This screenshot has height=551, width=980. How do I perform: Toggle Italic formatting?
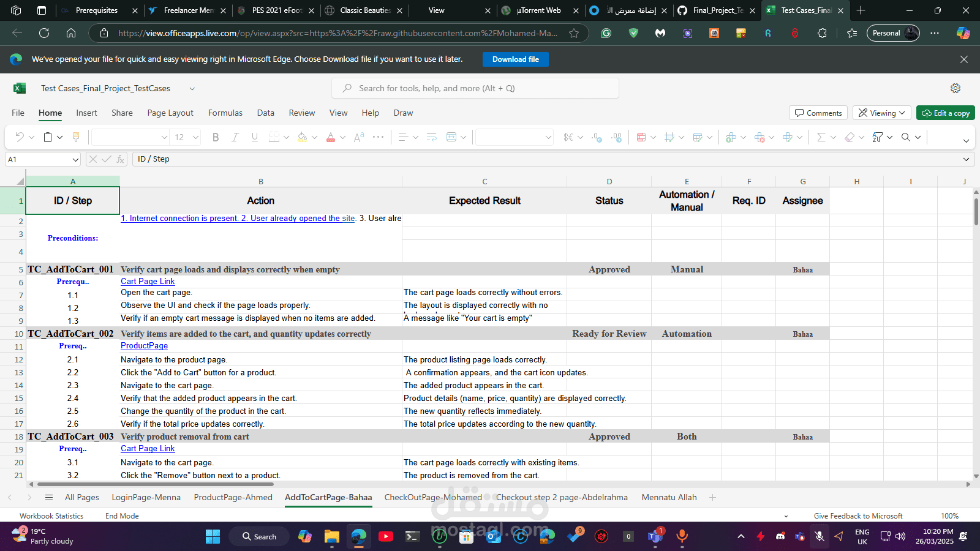tap(235, 137)
